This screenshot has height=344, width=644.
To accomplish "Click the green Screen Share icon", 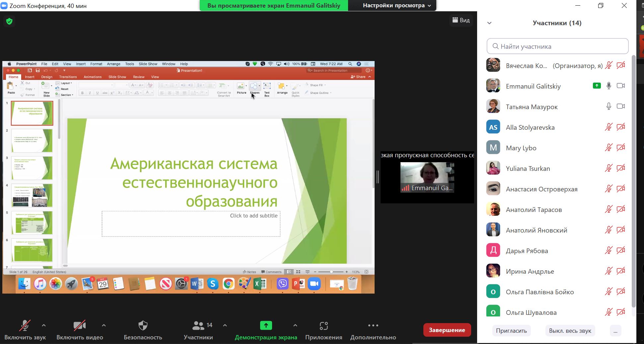I will 266,326.
